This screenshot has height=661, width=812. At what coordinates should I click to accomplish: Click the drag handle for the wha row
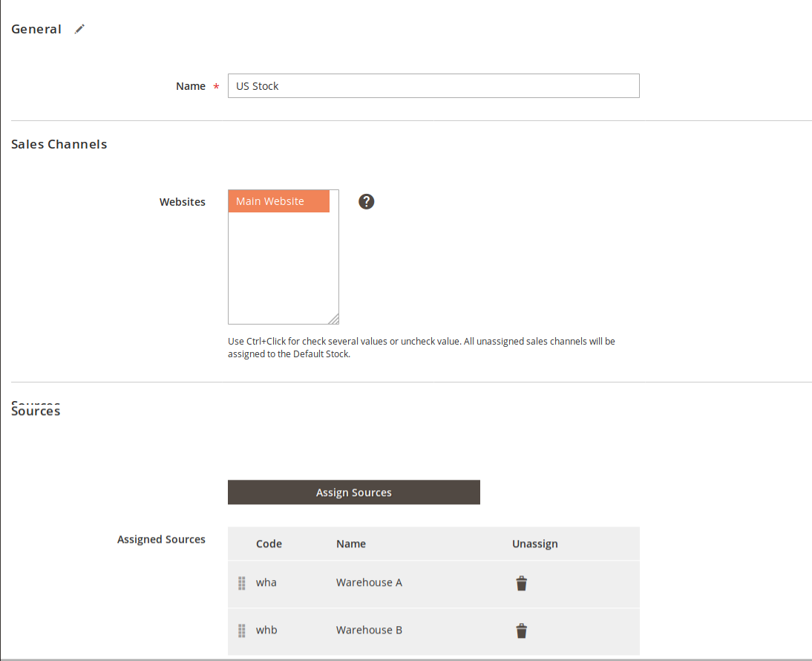click(242, 583)
